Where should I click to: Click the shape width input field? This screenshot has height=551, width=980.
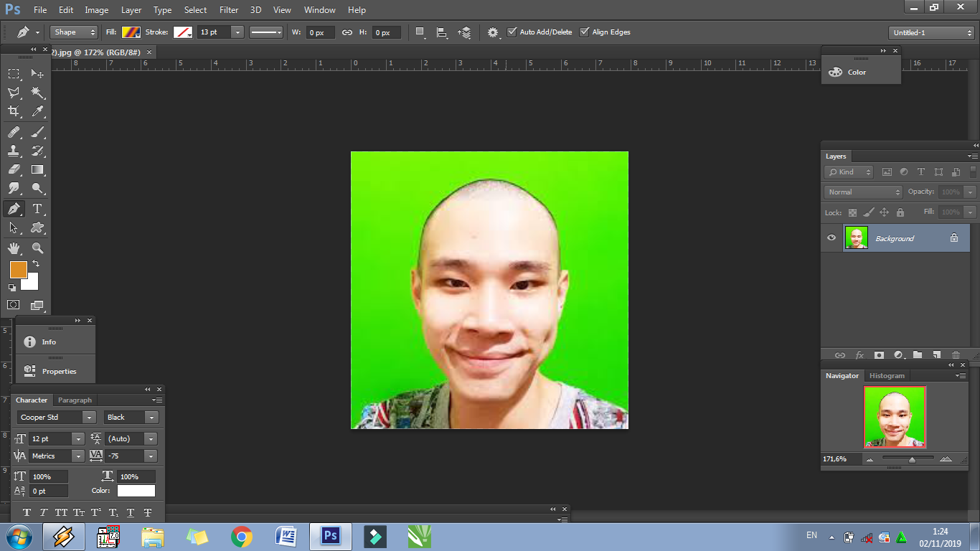(320, 33)
